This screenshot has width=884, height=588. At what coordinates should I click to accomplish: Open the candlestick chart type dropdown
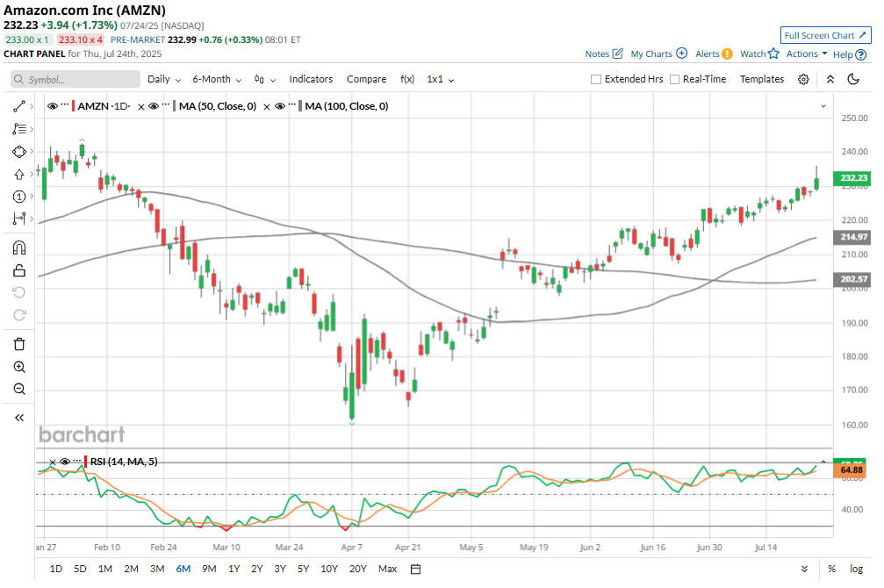[264, 80]
